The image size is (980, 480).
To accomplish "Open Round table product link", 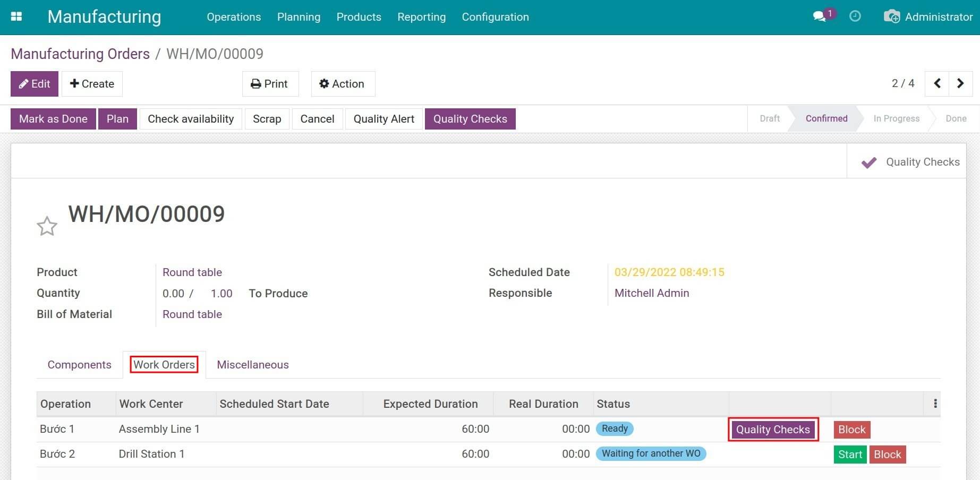I will click(x=192, y=272).
